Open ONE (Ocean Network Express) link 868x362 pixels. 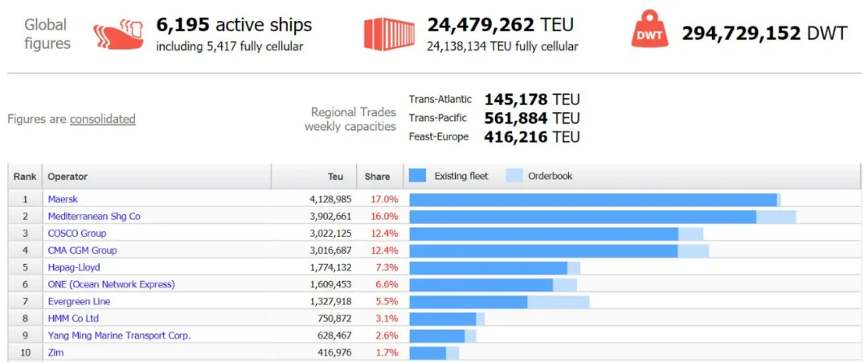click(111, 284)
